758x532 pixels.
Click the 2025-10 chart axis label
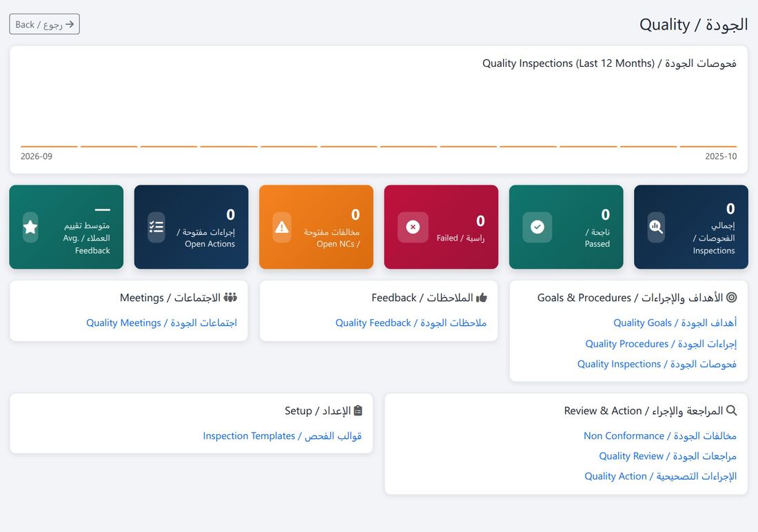click(721, 156)
